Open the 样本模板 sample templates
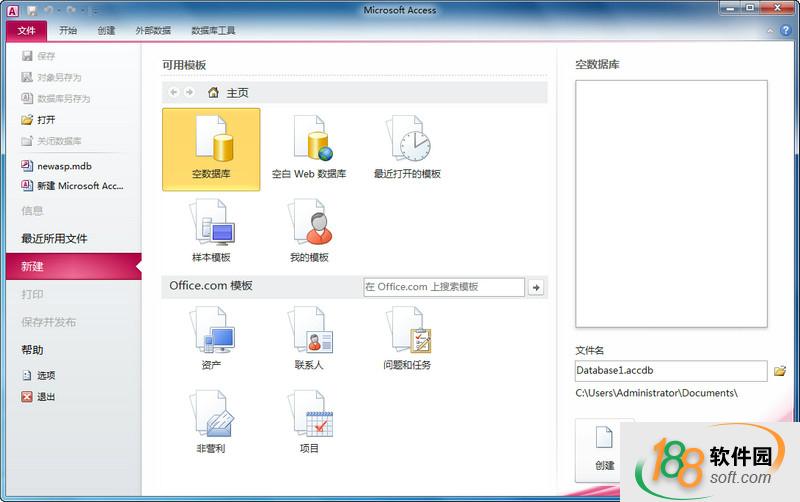Image resolution: width=800 pixels, height=502 pixels. tap(211, 232)
